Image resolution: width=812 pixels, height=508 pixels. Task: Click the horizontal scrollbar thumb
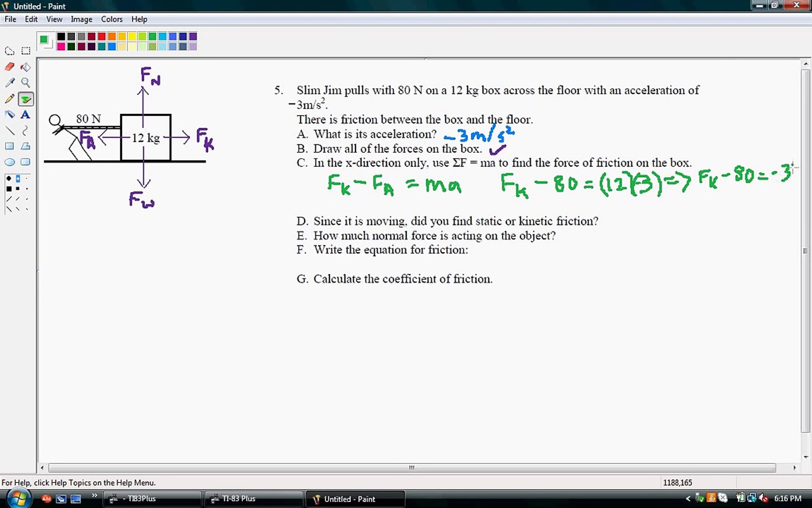point(412,468)
